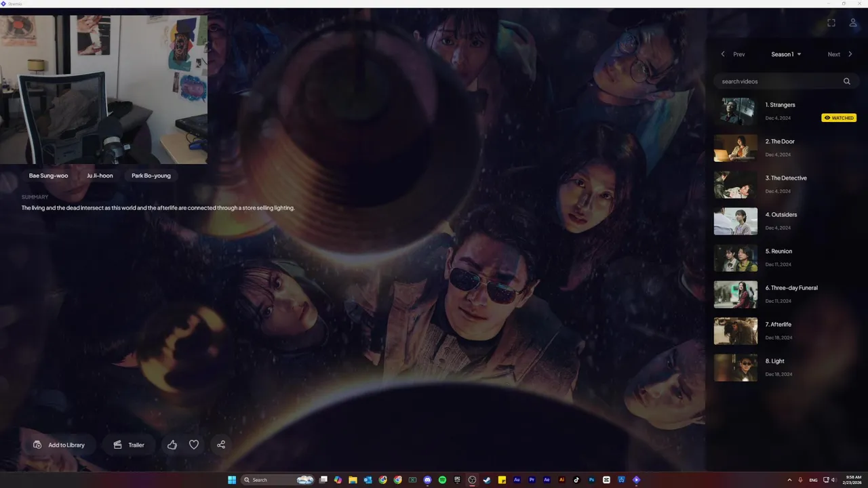The height and width of the screenshot is (488, 868).
Task: Switch to OBS Studio in taskbar
Action: [472, 480]
